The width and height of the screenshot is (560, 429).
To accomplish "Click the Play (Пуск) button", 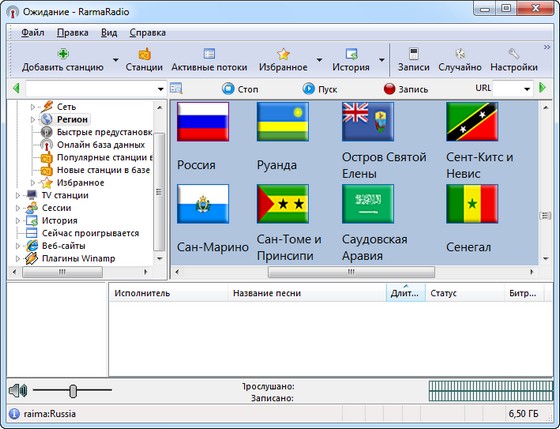I will tap(308, 89).
